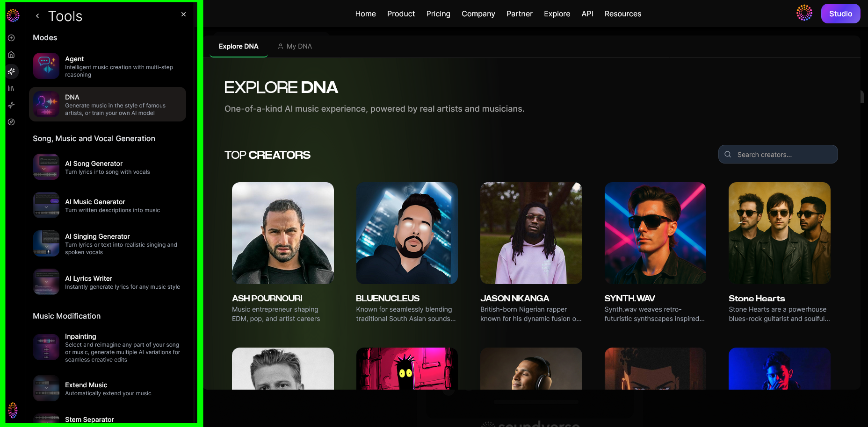This screenshot has width=868, height=427.
Task: Select Jason Nkanga creator photo
Action: [531, 233]
